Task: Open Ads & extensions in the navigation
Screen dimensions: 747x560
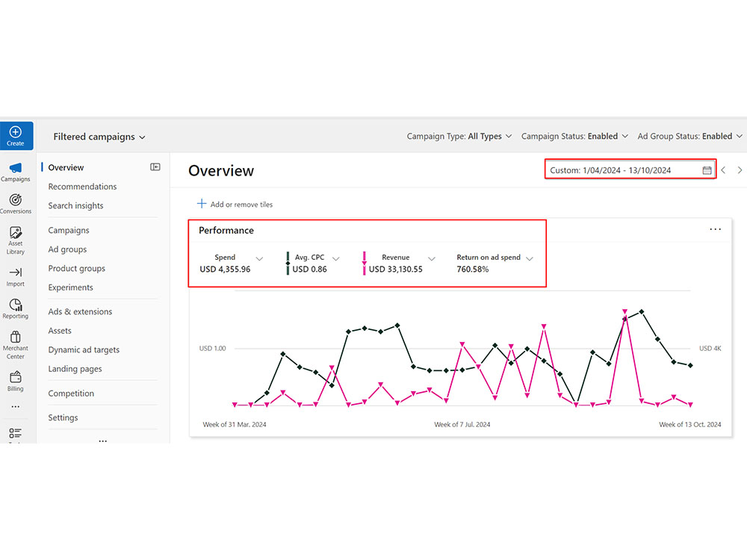Action: pos(80,311)
